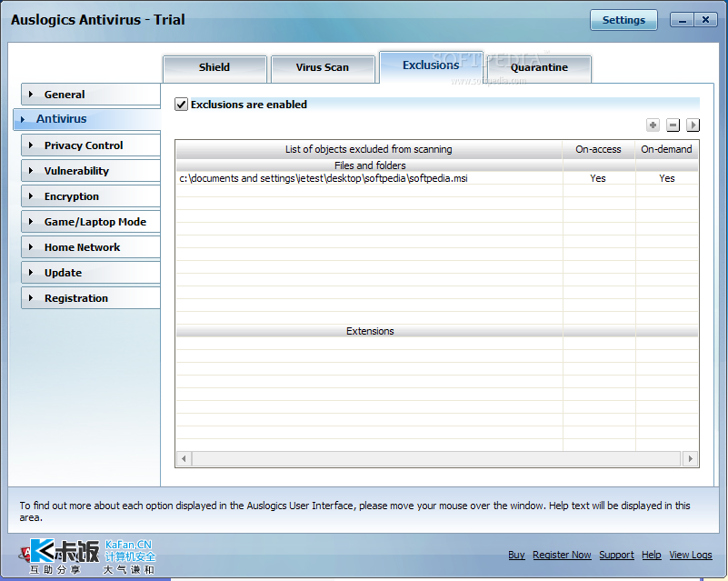The image size is (728, 581).
Task: Click the Settings button
Action: 623,20
